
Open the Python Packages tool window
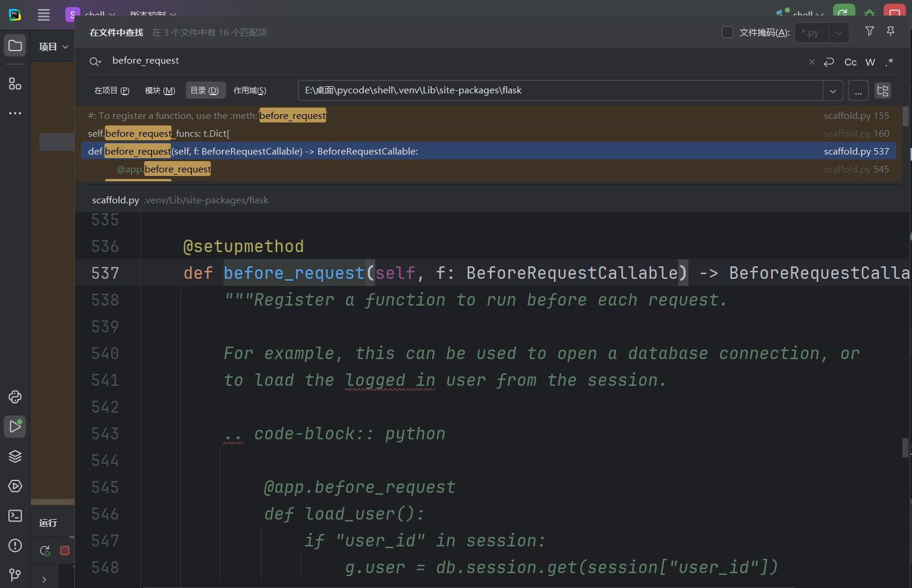[15, 456]
